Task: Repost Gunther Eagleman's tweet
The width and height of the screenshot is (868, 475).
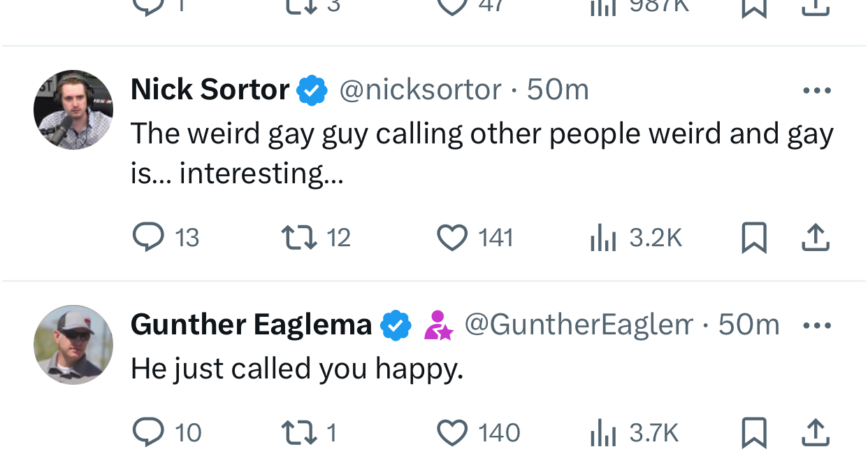Action: 299,433
